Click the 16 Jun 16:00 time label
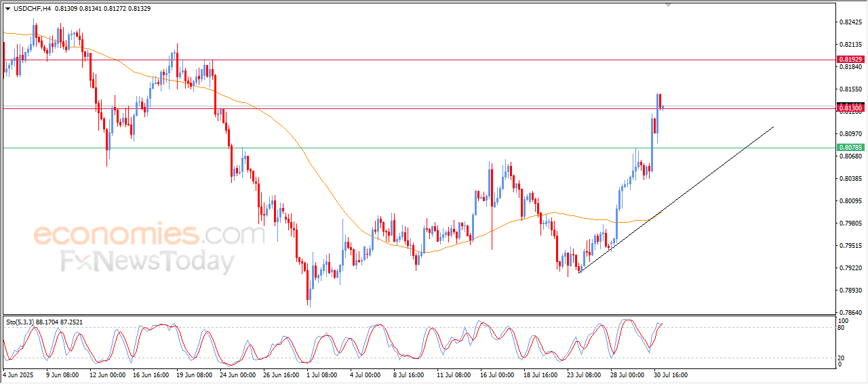Image resolution: width=868 pixels, height=384 pixels. pyautogui.click(x=152, y=374)
